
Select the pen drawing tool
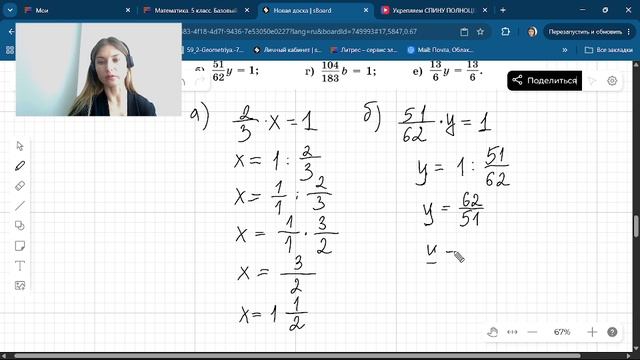[x=20, y=166]
